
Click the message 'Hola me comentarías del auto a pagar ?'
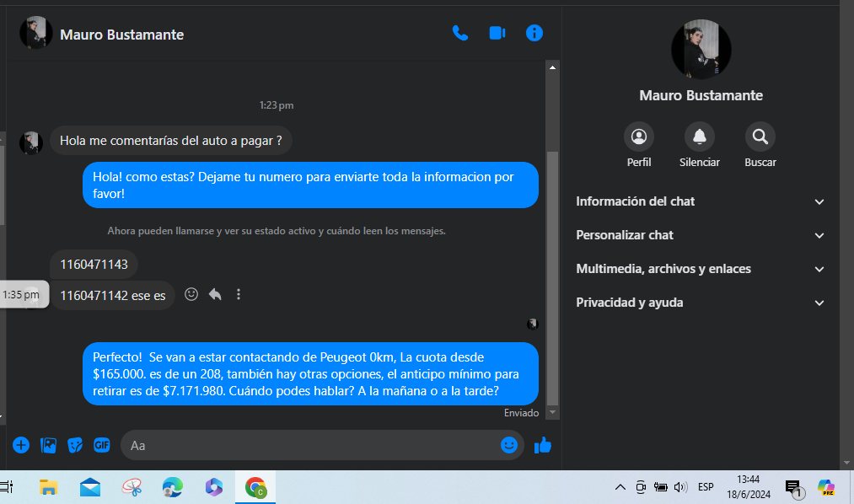click(171, 141)
